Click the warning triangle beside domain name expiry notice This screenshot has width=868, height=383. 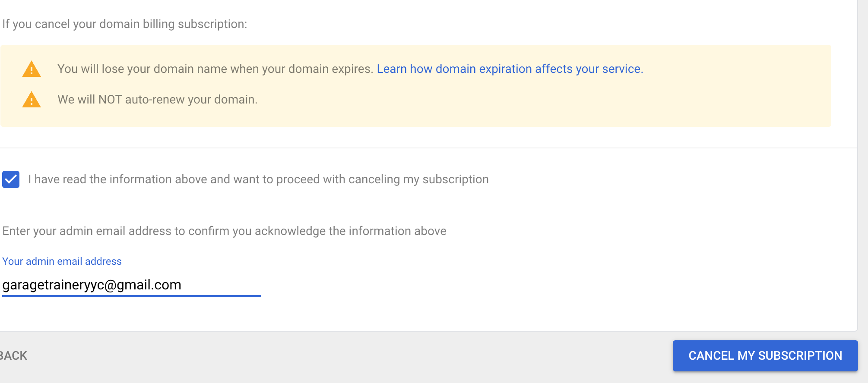click(32, 69)
